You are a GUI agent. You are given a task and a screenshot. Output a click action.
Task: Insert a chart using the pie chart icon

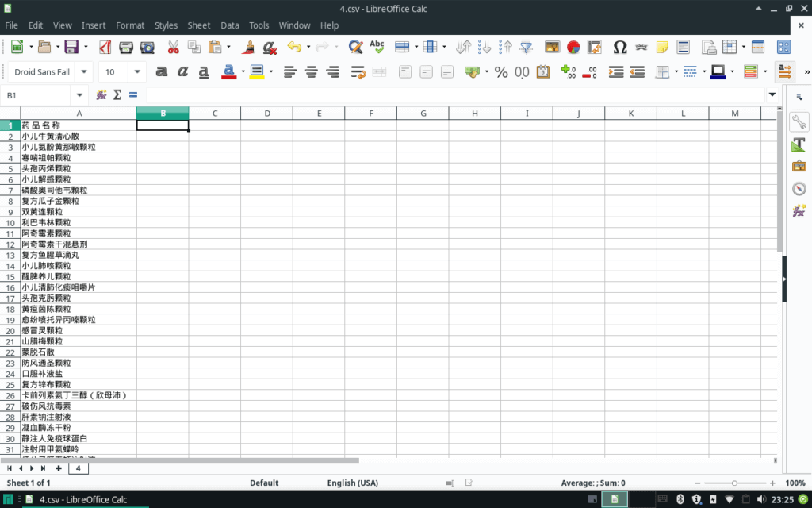point(573,48)
